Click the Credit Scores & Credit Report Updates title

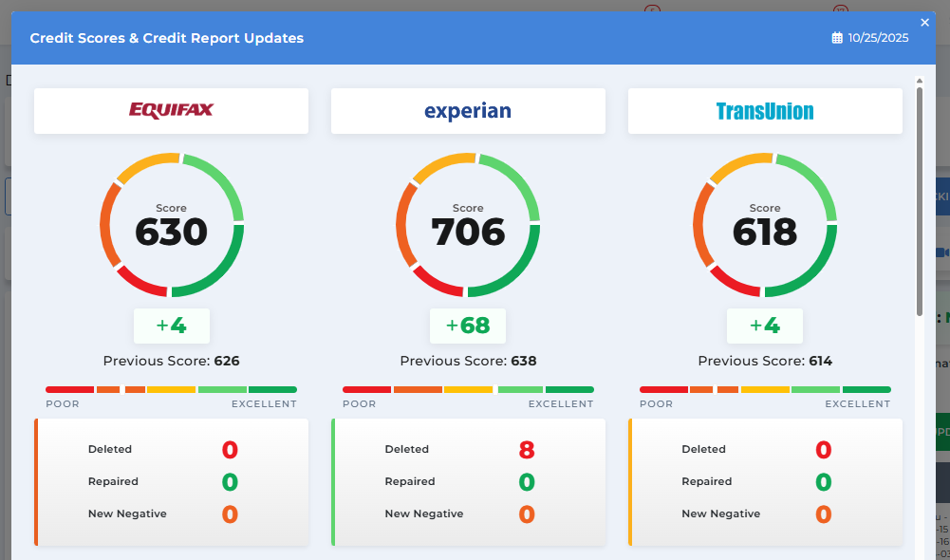[x=167, y=38]
